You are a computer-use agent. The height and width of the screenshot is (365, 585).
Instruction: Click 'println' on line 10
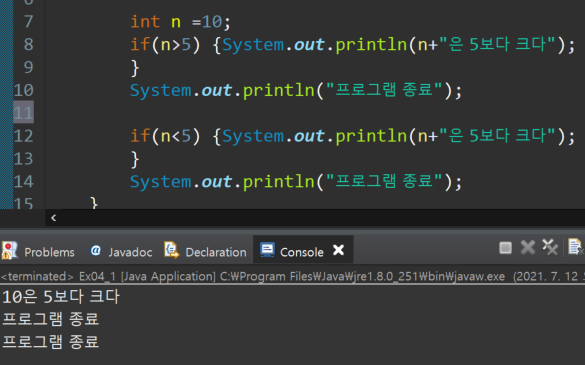pos(279,91)
